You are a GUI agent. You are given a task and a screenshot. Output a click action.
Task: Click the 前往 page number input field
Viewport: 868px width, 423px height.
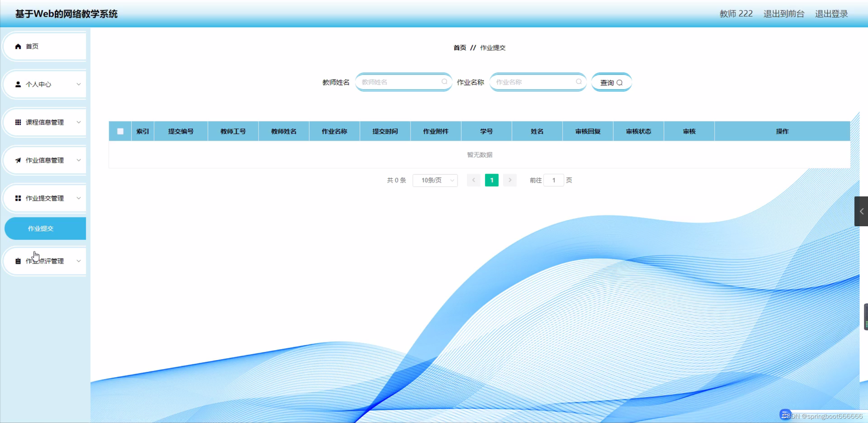pos(553,180)
